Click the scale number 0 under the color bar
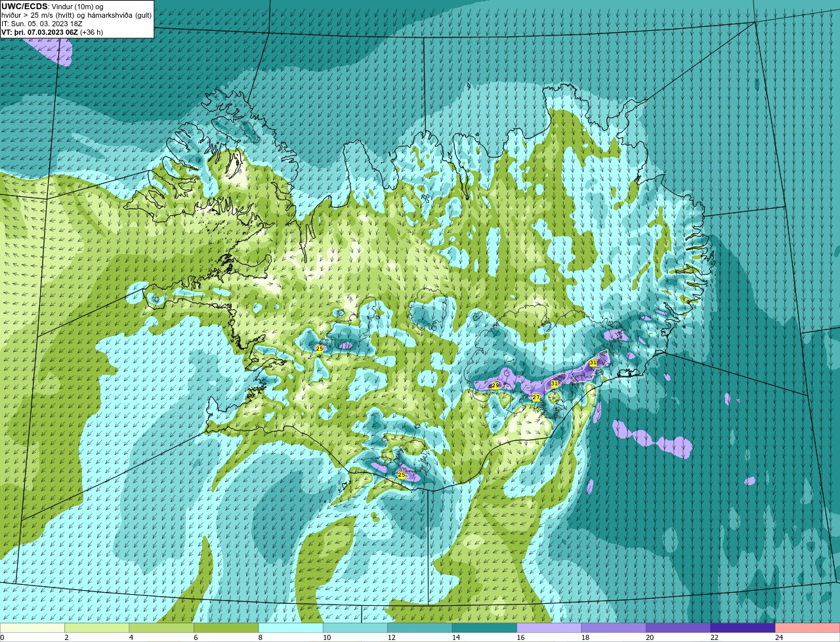Screen dimensions: 840x642 [x=3, y=637]
